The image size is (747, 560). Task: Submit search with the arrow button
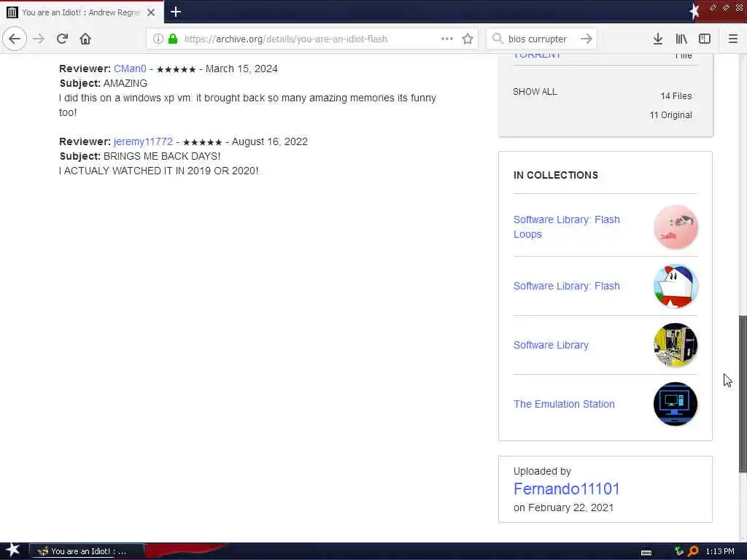587,39
